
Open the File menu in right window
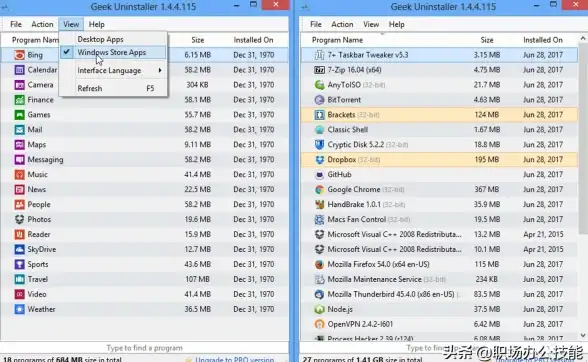[x=316, y=24]
